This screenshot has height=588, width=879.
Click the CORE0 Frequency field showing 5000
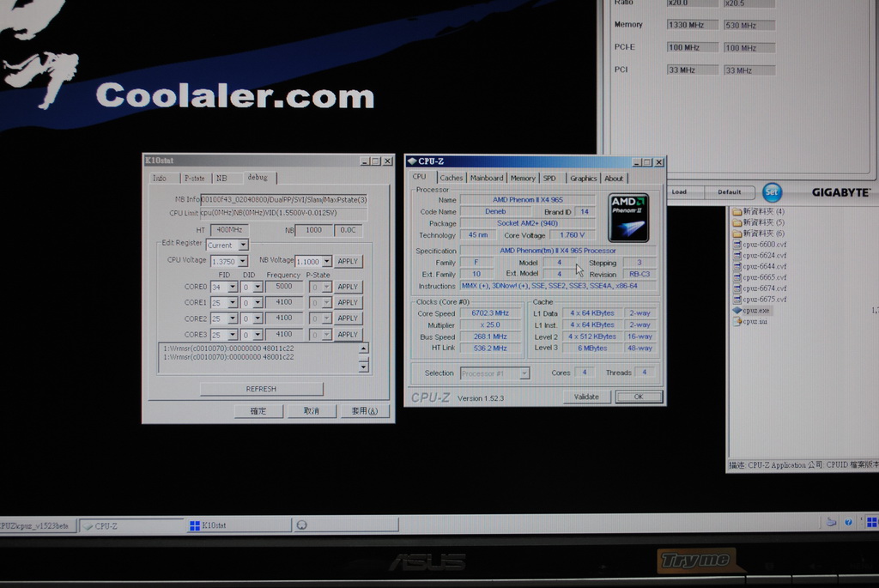pos(283,287)
